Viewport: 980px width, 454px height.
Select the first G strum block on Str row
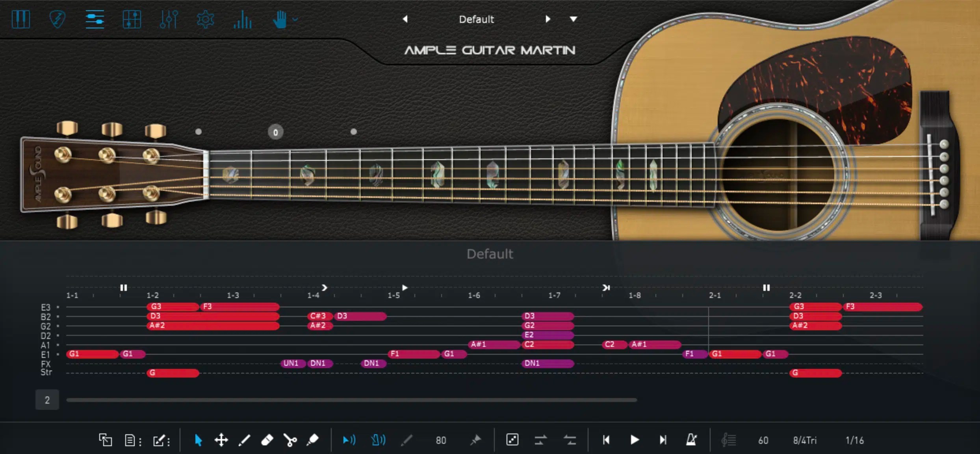[x=173, y=373]
